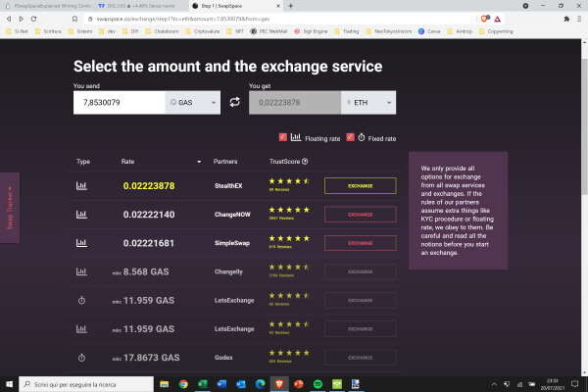Open the GAS currency dropdown
This screenshot has width=588, height=392.
(193, 102)
